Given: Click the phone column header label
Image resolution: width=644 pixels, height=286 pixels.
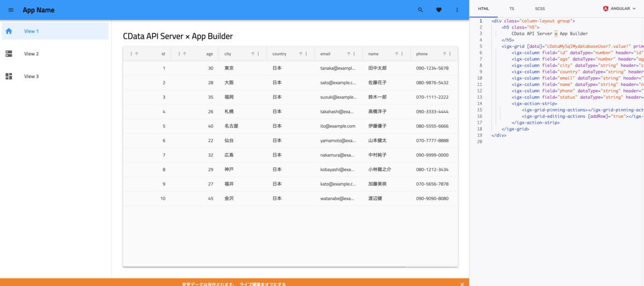Looking at the screenshot, I should 422,54.
